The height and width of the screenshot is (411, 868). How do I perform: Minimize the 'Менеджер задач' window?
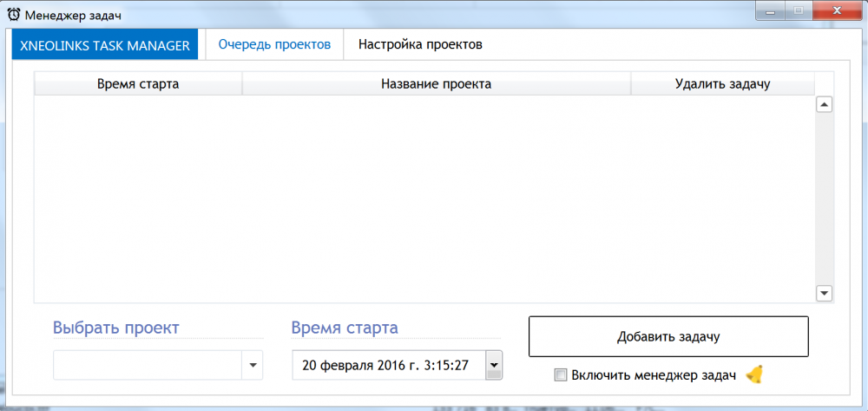click(x=771, y=11)
